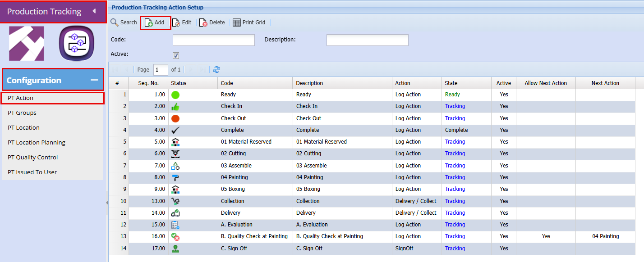
Task: Sort by Code column header
Action: coord(255,83)
